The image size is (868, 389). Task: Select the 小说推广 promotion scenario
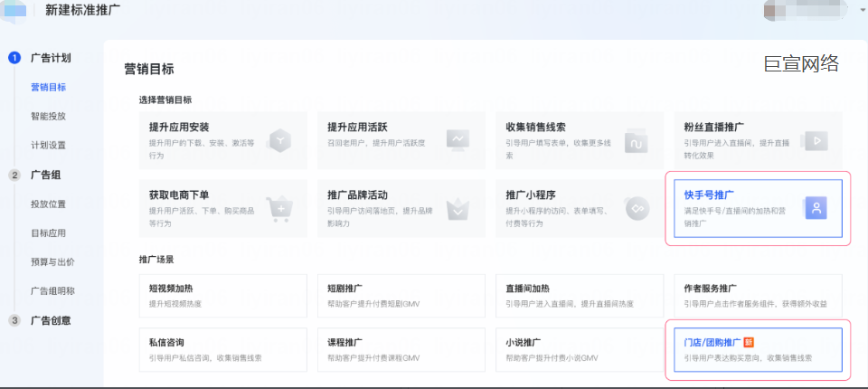(x=580, y=350)
